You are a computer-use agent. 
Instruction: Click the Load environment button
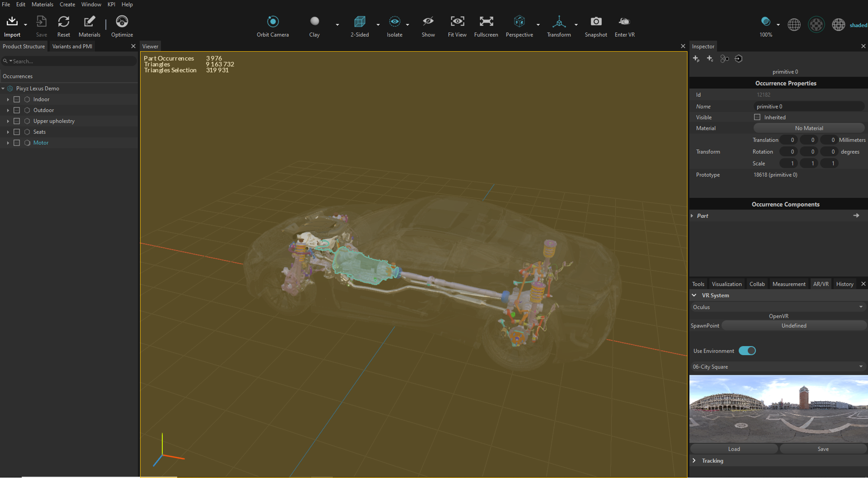734,449
